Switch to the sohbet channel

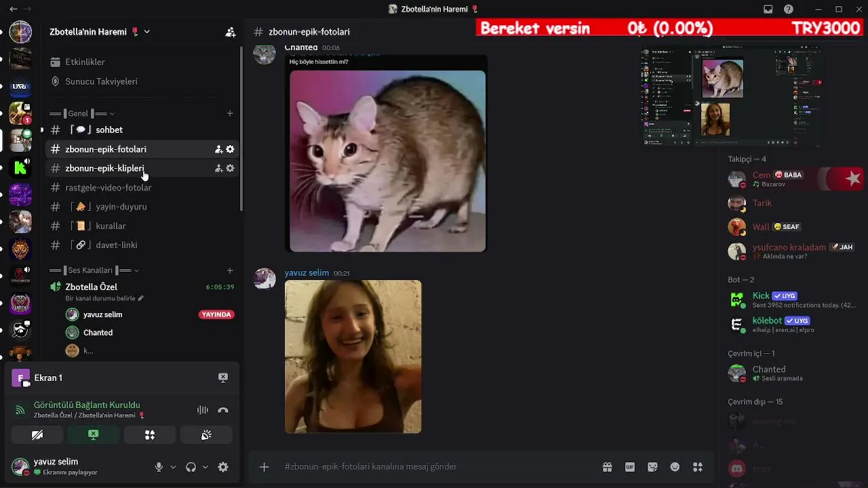click(x=142, y=129)
